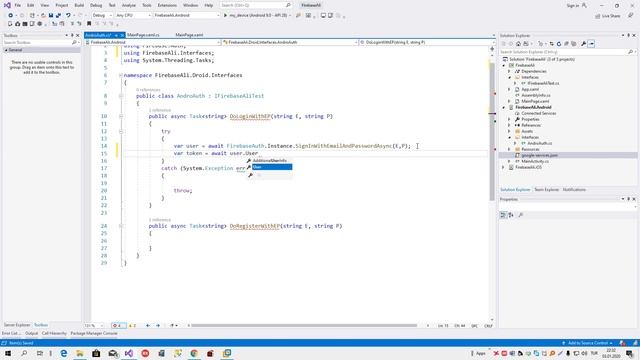The height and width of the screenshot is (360, 640).
Task: Click Add to Source Control in status bar
Action: pos(587,343)
